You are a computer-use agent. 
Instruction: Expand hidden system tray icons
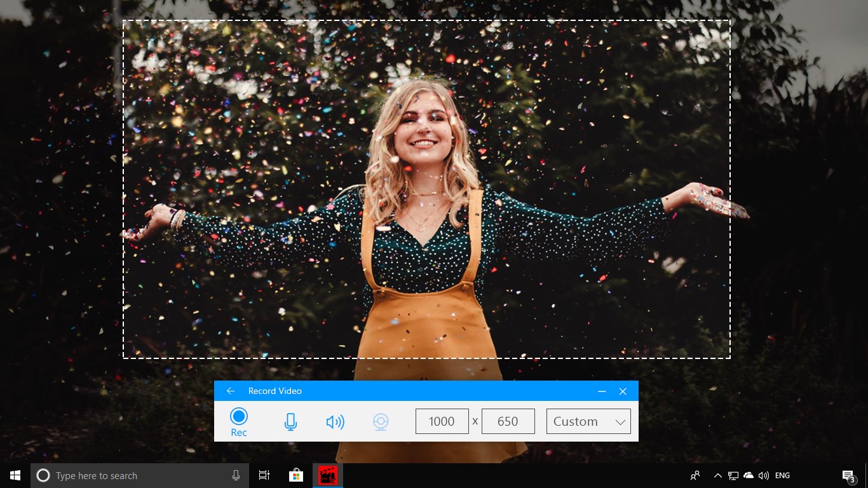tap(717, 475)
